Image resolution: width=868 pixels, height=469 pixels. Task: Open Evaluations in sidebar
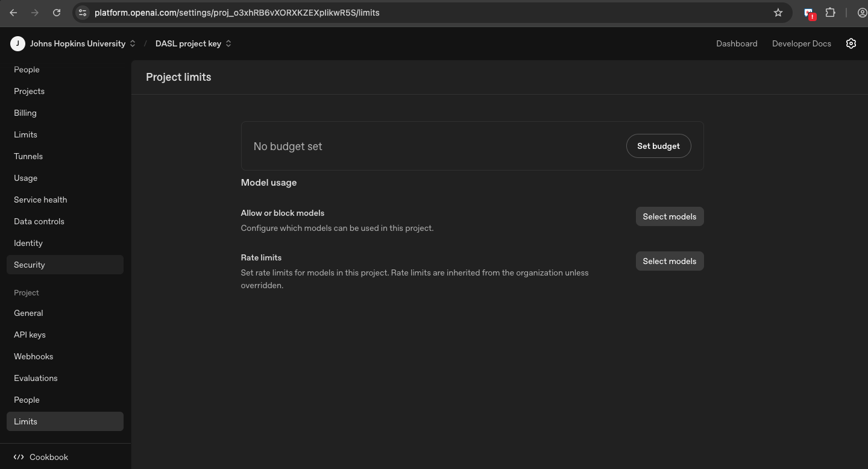click(65, 378)
